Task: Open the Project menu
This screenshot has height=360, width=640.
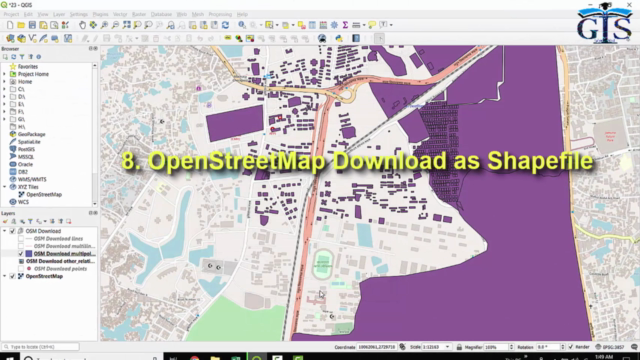Action: point(11,14)
